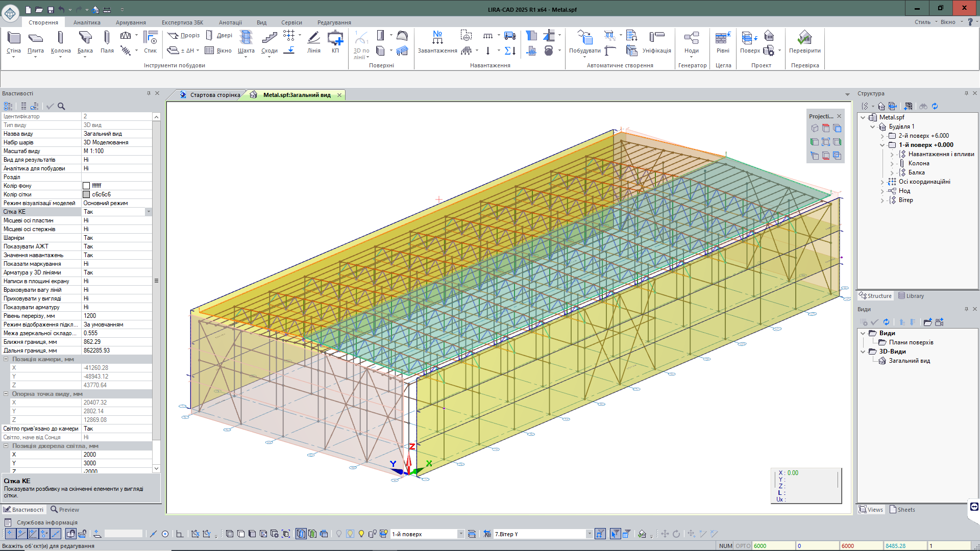The width and height of the screenshot is (980, 551).
Task: Switch to the Аналітика ribbon tab
Action: pos(87,22)
